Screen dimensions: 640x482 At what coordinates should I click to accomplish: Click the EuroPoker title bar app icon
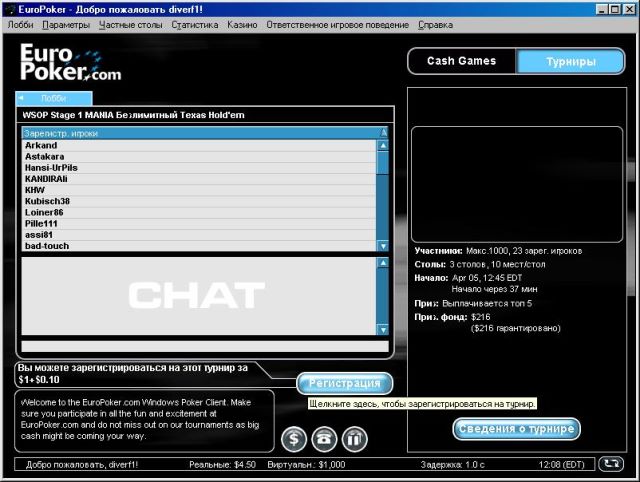click(10, 9)
